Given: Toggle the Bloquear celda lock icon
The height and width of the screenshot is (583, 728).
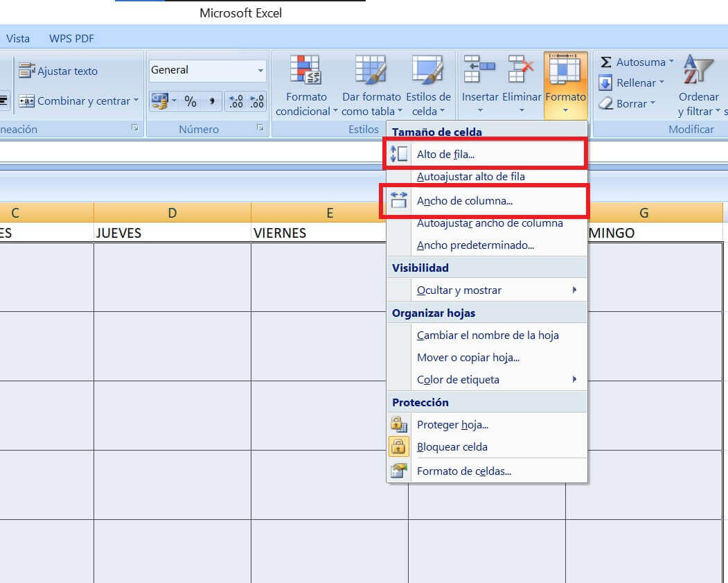Looking at the screenshot, I should (399, 446).
